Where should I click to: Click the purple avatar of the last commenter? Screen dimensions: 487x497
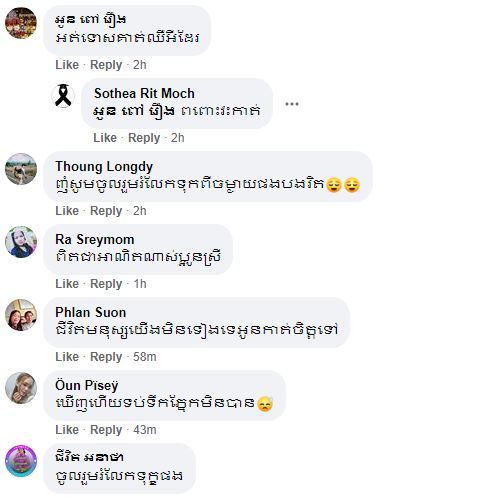pyautogui.click(x=21, y=461)
